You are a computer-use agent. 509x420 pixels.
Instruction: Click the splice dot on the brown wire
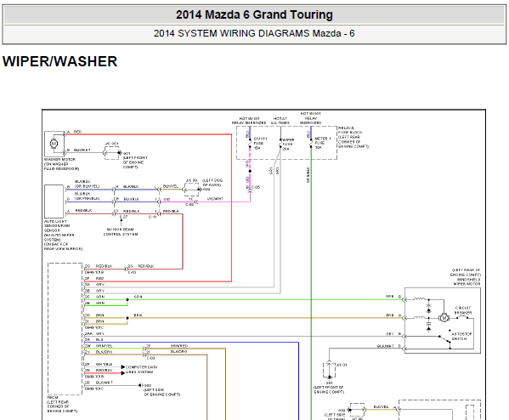pos(127,318)
